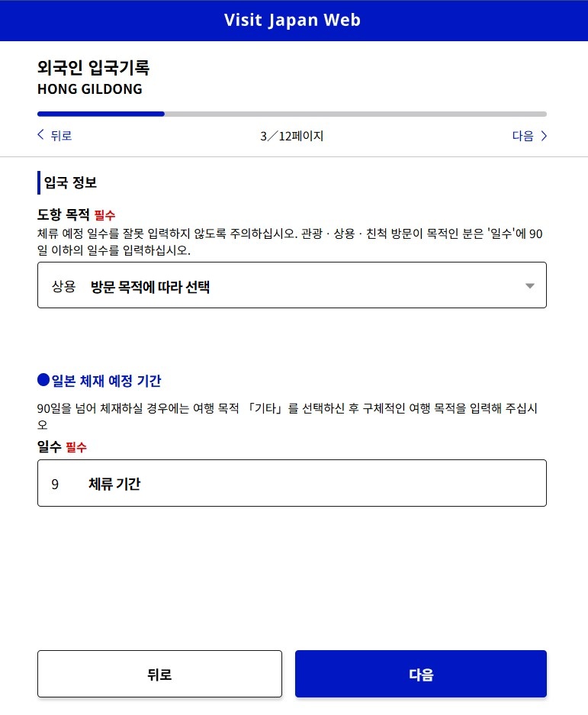This screenshot has height=715, width=588.
Task: Click the red 필수 label next to 도항 목적
Action: 104,214
